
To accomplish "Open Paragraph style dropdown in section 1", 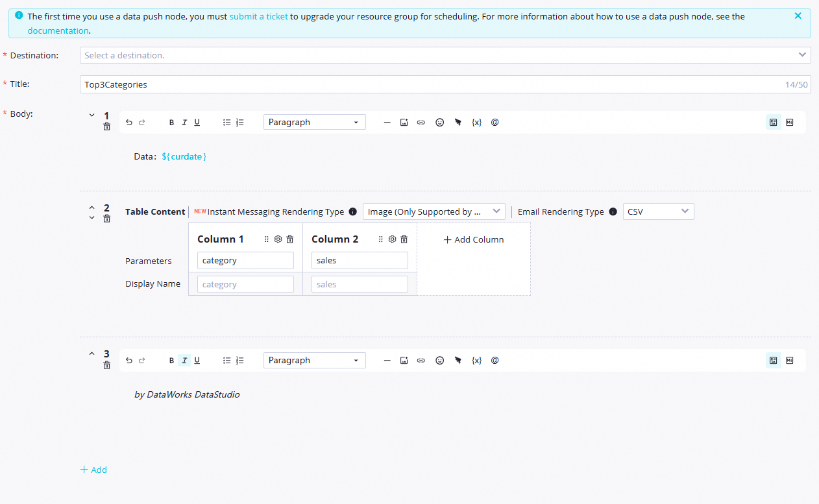I will tap(315, 122).
